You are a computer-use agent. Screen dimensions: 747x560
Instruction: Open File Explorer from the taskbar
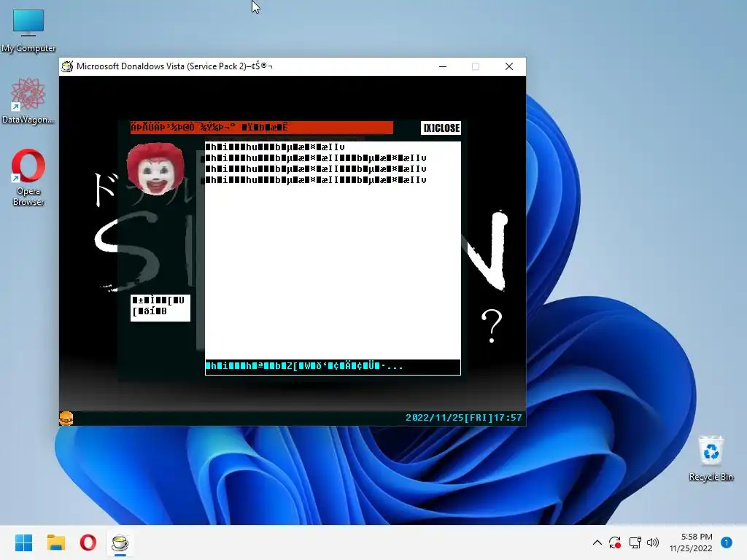[x=55, y=542]
